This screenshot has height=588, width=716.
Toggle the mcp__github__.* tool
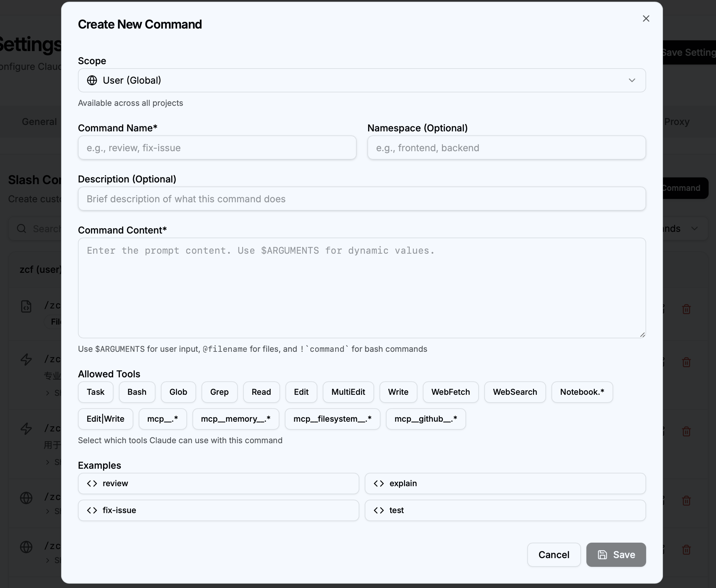[426, 419]
